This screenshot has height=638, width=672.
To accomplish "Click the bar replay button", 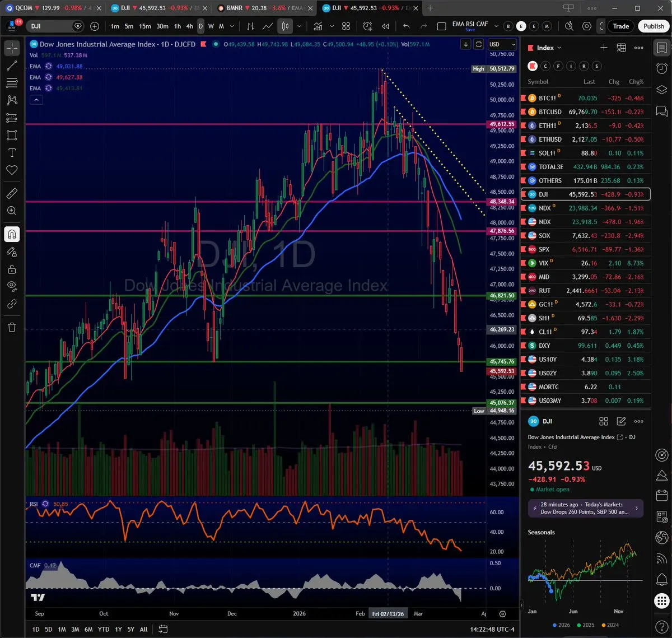I will tap(385, 26).
